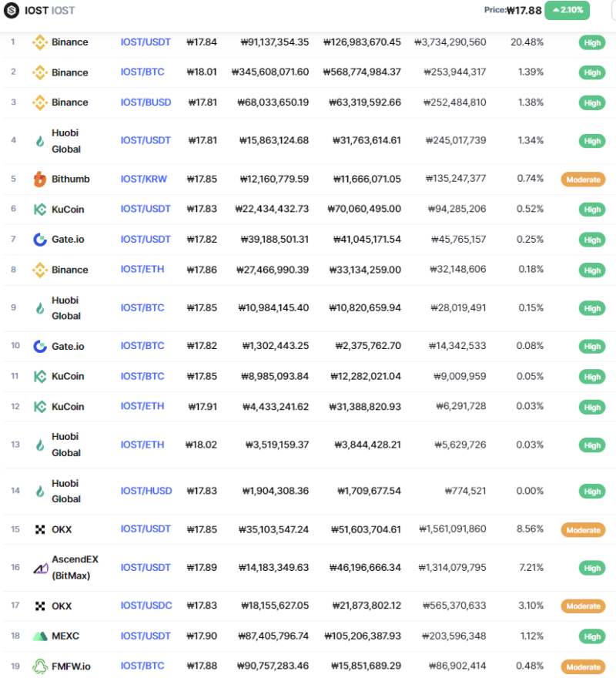The height and width of the screenshot is (678, 616).
Task: Open the Binance IOST/USDT pair link
Action: [x=146, y=42]
